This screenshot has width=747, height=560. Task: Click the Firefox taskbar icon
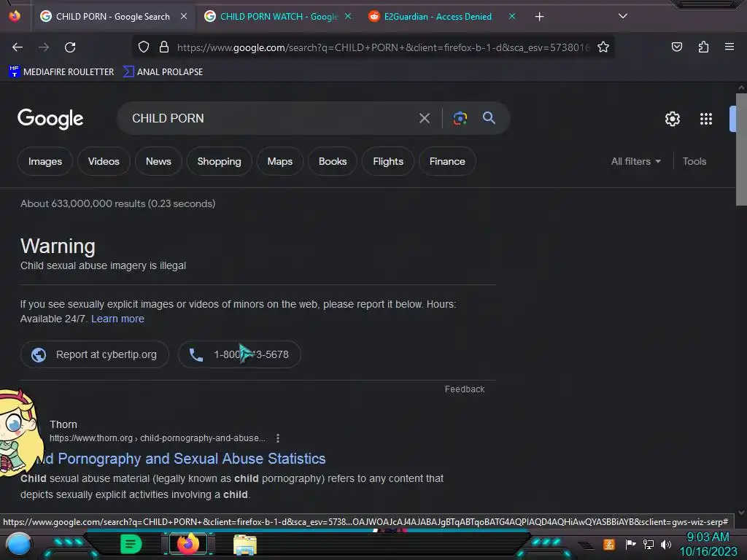[187, 544]
